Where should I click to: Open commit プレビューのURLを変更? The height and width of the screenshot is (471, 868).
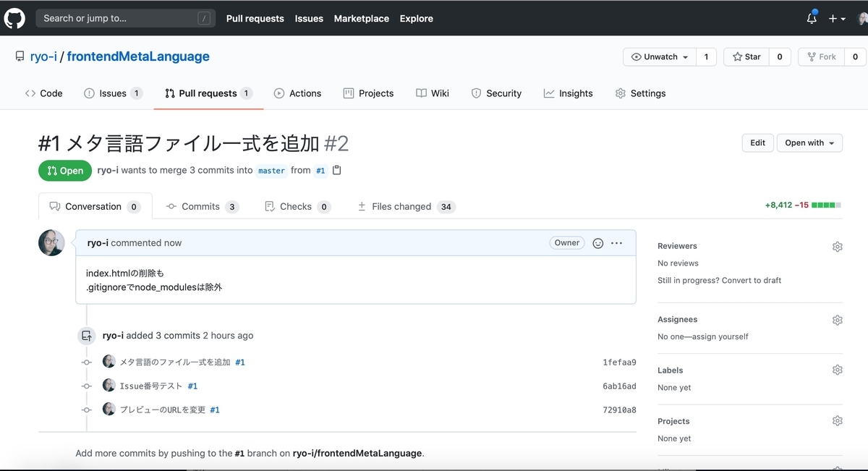[163, 410]
